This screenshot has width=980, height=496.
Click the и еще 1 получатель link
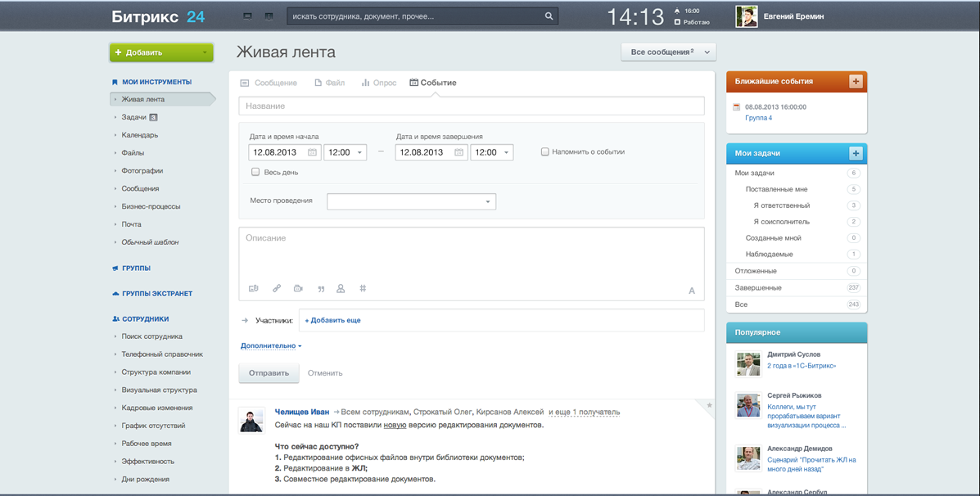coord(585,412)
